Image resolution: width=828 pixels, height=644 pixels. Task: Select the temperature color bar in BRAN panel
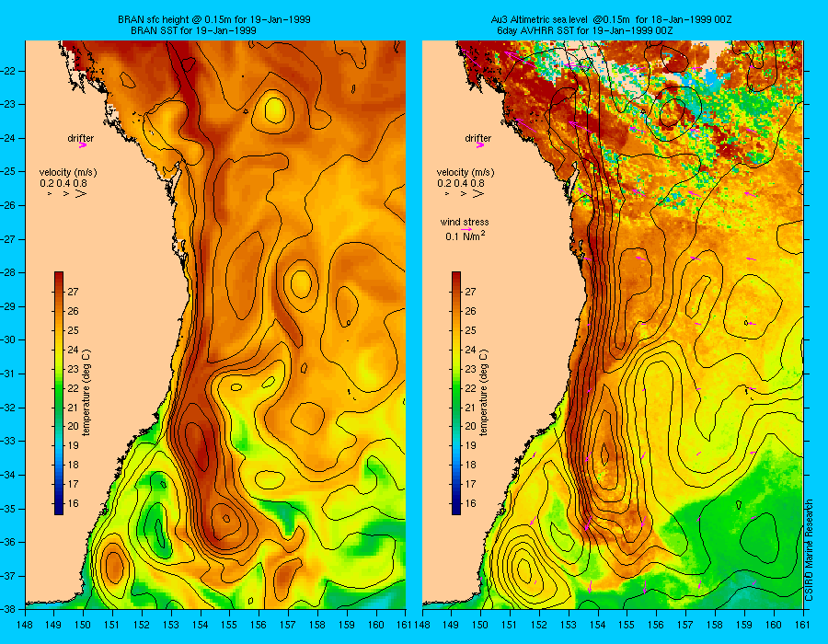point(59,393)
